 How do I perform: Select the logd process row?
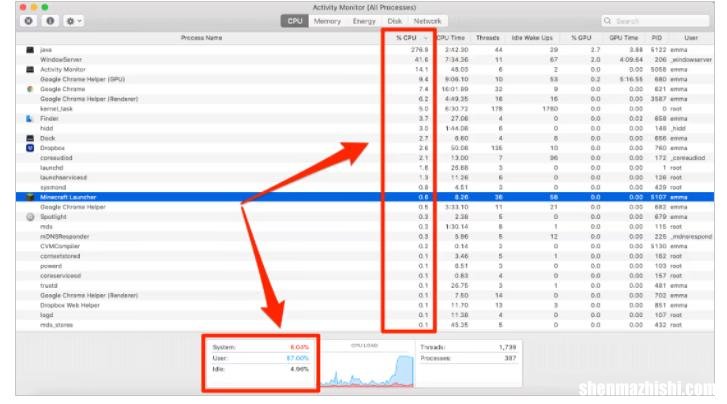pyautogui.click(x=365, y=315)
